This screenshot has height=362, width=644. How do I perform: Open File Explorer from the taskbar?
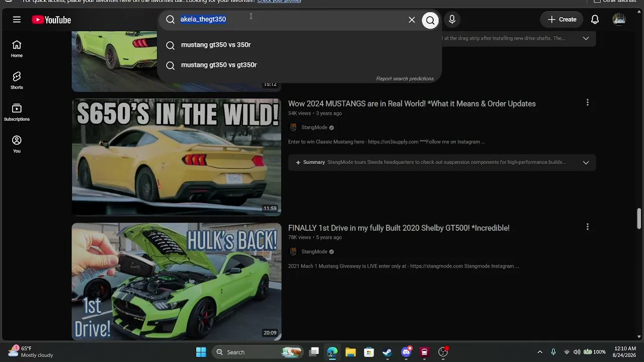click(x=351, y=352)
